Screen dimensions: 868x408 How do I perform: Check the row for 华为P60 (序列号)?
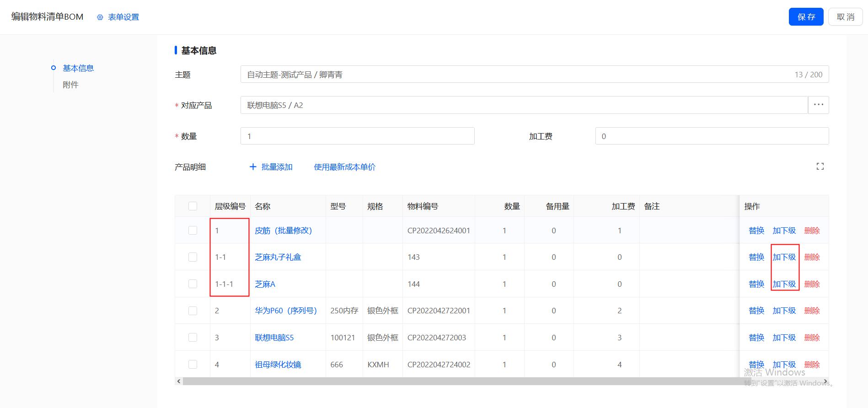click(x=193, y=311)
